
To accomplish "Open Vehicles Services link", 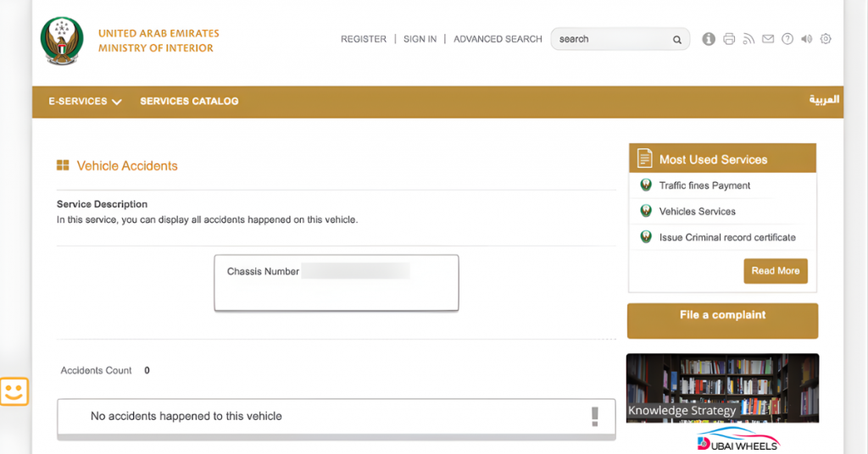I will tap(697, 212).
